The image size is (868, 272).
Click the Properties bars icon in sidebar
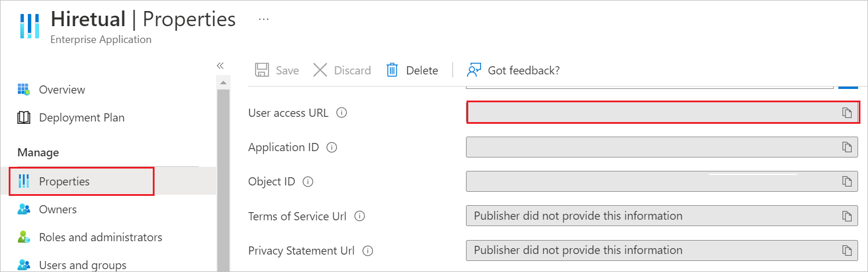[x=24, y=181]
